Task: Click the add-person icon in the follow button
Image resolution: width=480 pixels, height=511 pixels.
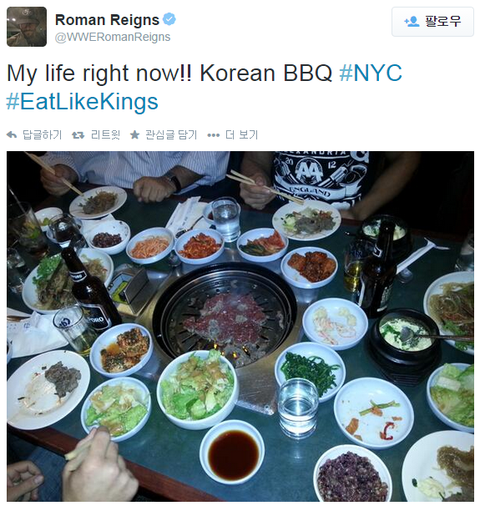Action: [x=412, y=22]
